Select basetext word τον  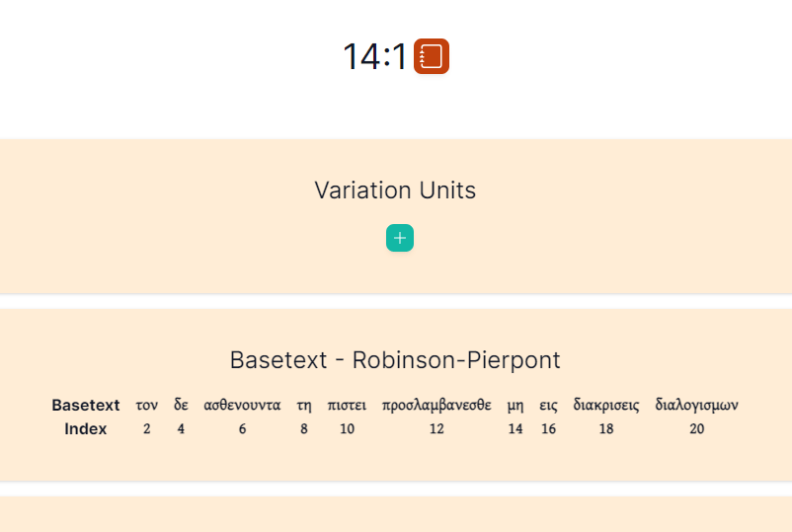click(146, 405)
